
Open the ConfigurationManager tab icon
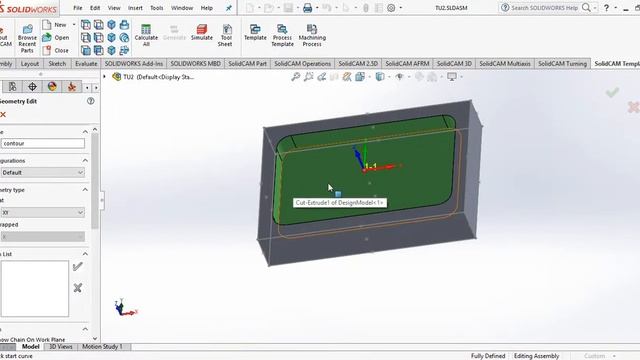pos(13,87)
